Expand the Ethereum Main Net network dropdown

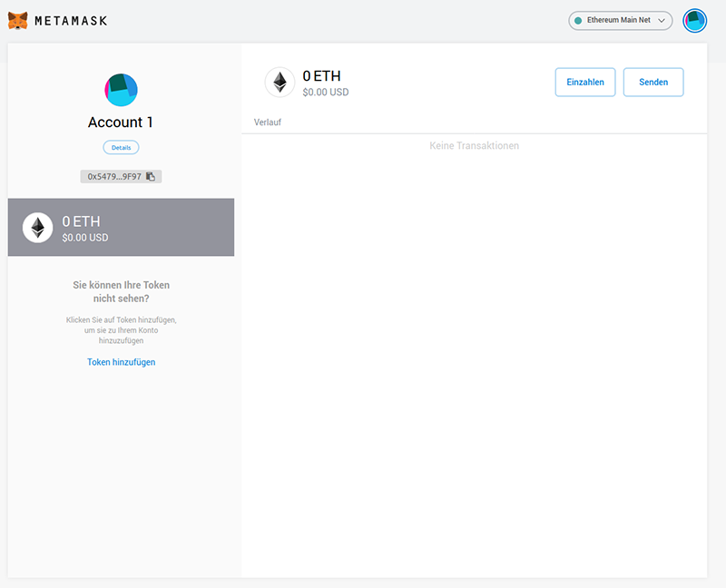(x=621, y=21)
